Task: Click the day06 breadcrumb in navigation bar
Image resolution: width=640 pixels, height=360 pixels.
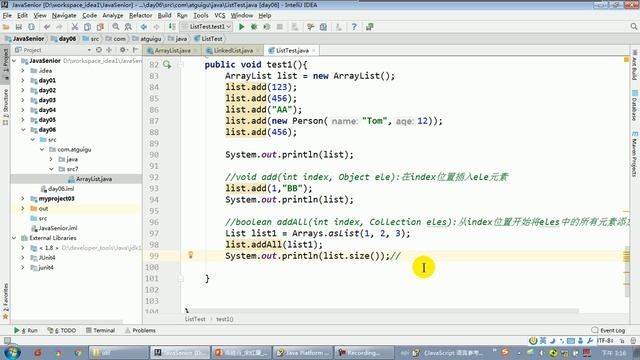Action: point(64,39)
